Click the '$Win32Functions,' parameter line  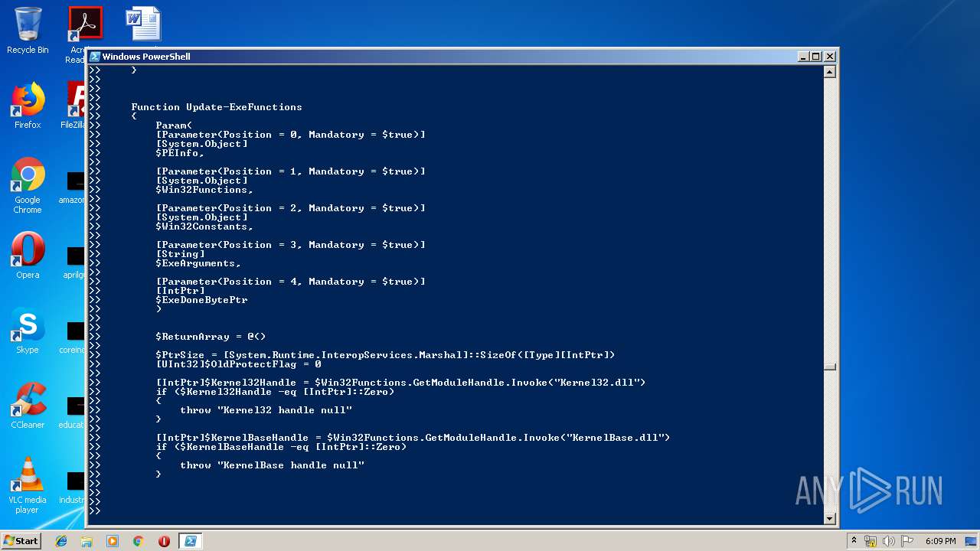[204, 190]
